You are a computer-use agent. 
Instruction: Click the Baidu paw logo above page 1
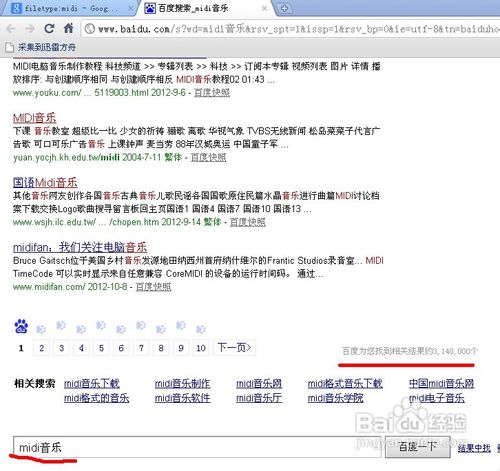21,326
